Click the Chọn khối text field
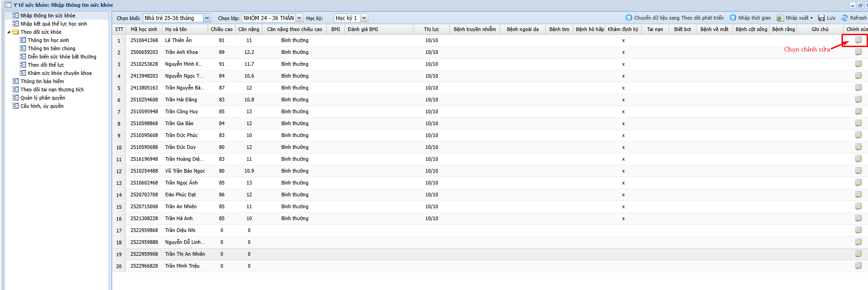The image size is (868, 290). [173, 18]
